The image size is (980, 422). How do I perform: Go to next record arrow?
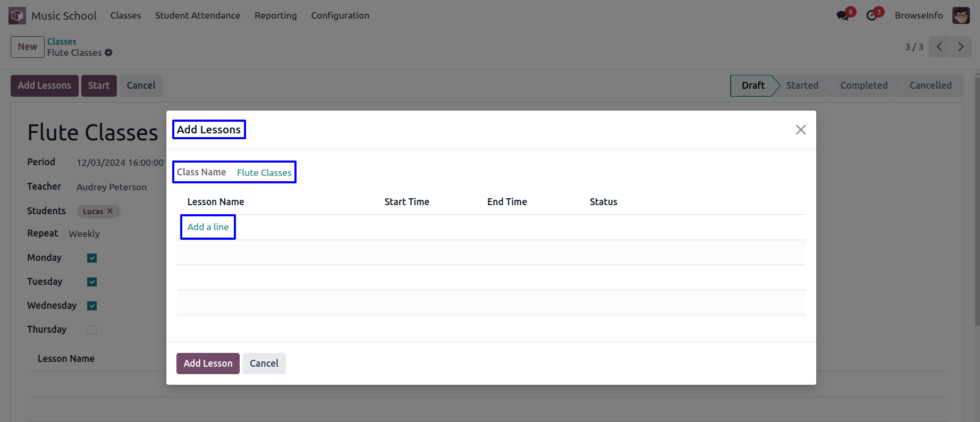click(961, 47)
